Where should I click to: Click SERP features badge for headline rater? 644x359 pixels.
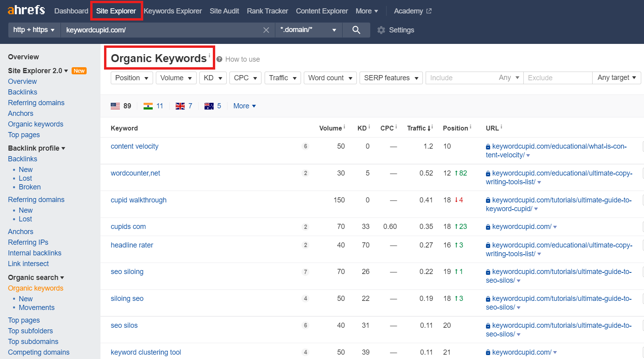305,245
